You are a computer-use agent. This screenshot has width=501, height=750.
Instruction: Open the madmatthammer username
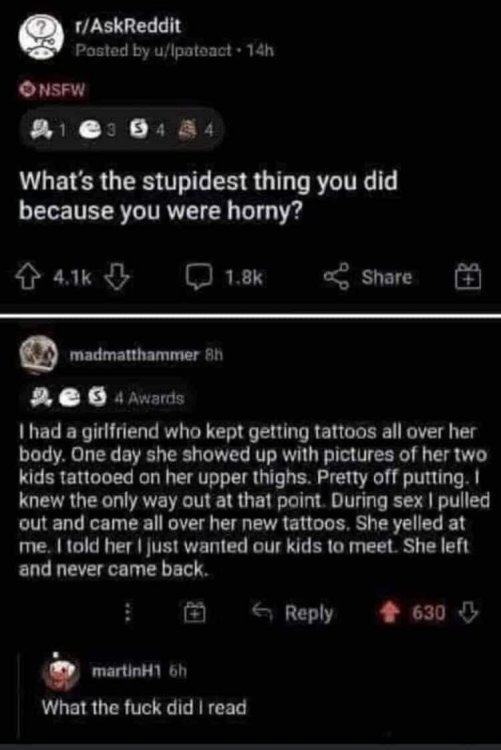click(x=134, y=355)
